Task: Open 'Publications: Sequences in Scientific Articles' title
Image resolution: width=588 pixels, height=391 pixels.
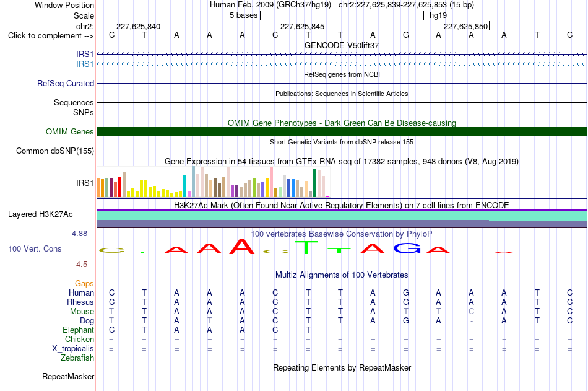Action: 342,94
